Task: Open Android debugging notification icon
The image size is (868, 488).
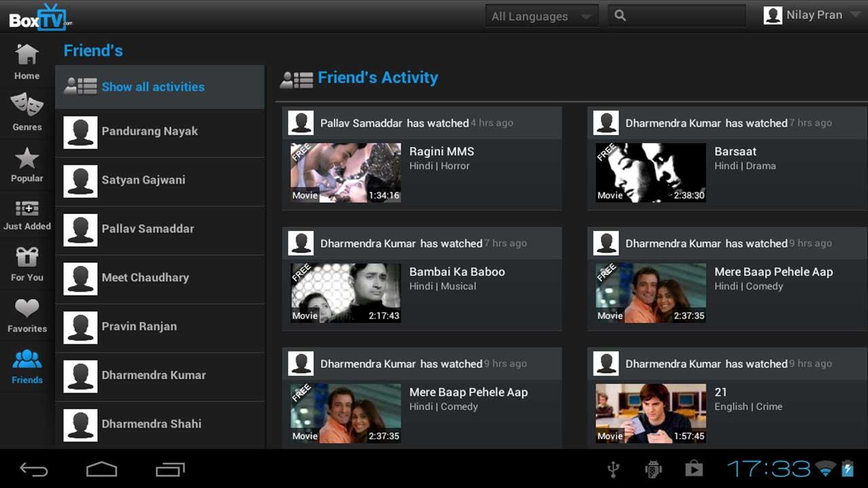Action: (653, 468)
